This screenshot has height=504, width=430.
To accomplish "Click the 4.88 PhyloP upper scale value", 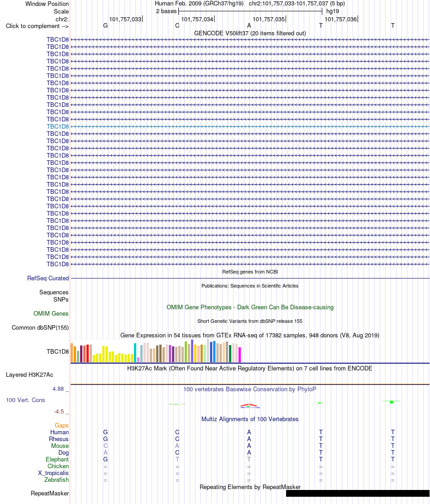I will pos(58,389).
